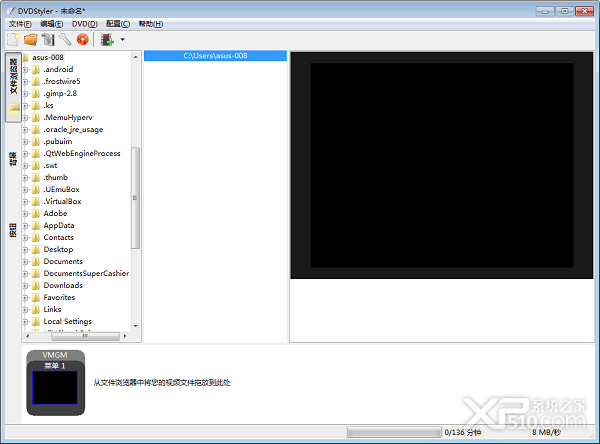Open the DVD(D) menu

(85, 24)
